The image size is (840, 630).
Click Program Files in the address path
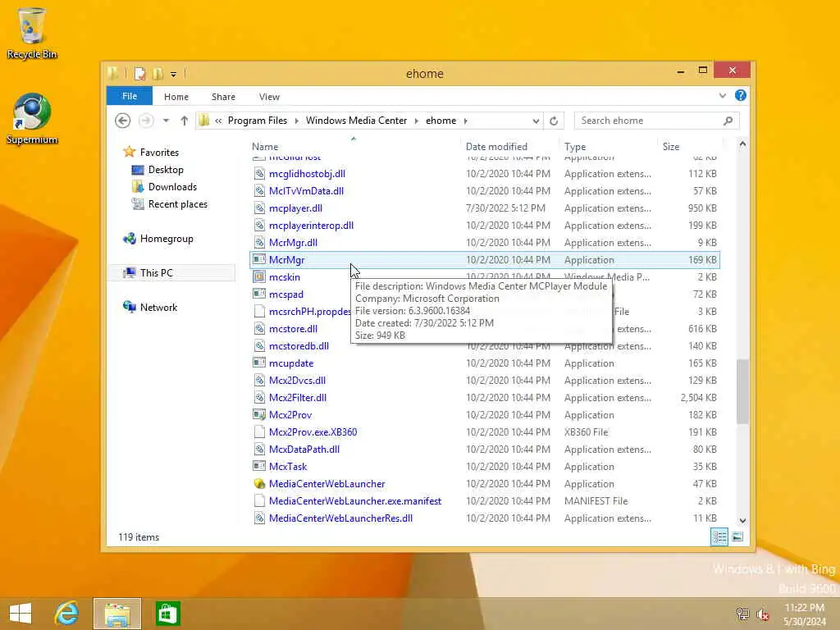[x=257, y=121]
